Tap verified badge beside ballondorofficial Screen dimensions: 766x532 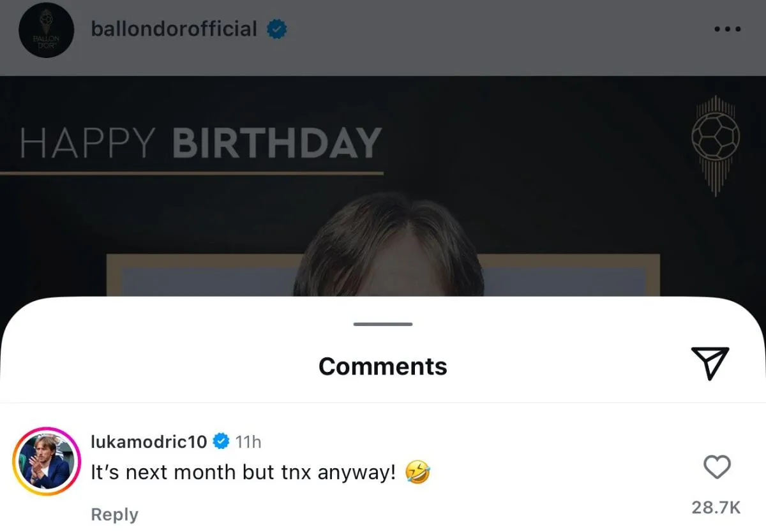pos(276,29)
